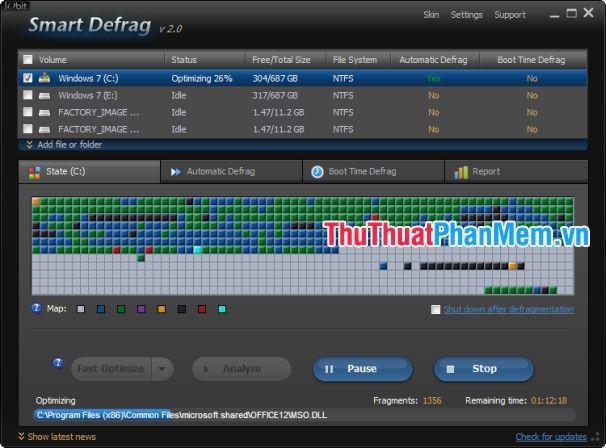Click the "304/687 GB" size cell
Screen dimensions: 606x448
coord(275,78)
